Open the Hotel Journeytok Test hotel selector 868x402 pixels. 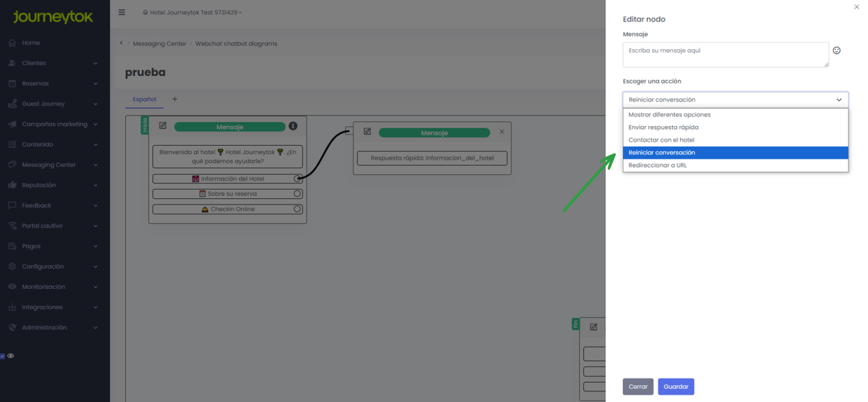tap(192, 12)
